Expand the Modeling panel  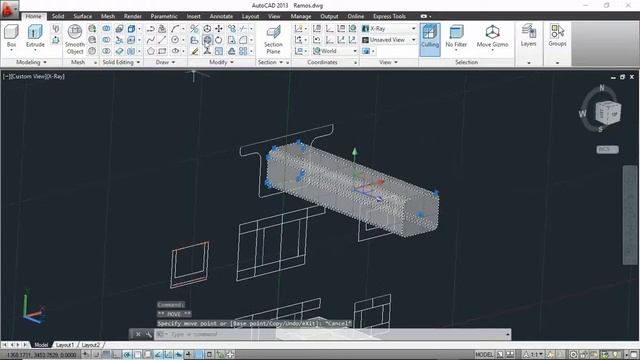coord(31,62)
